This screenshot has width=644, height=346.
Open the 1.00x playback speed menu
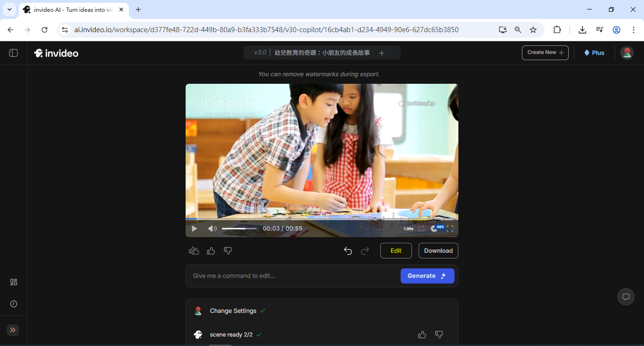point(408,229)
